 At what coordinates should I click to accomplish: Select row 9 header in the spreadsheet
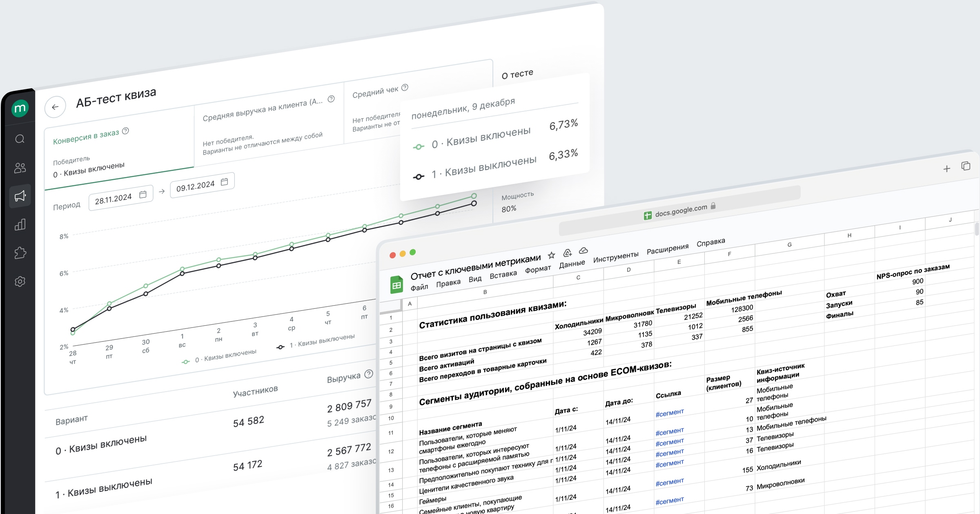click(391, 406)
